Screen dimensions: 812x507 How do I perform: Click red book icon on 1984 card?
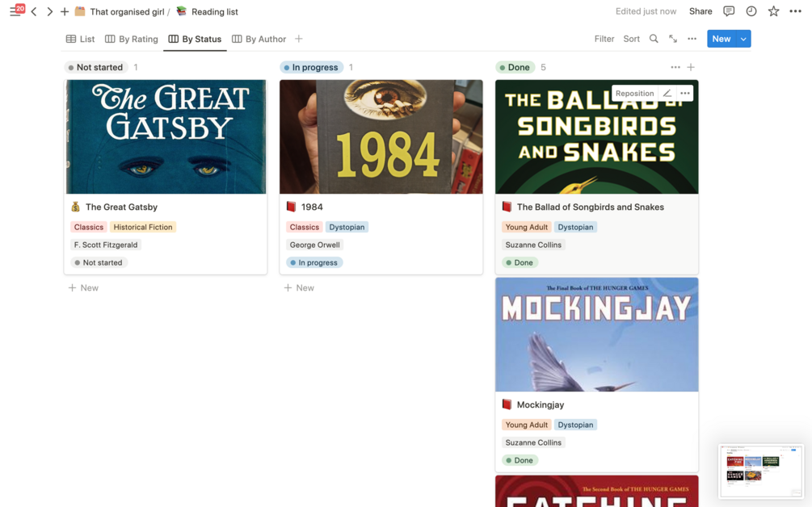point(291,207)
